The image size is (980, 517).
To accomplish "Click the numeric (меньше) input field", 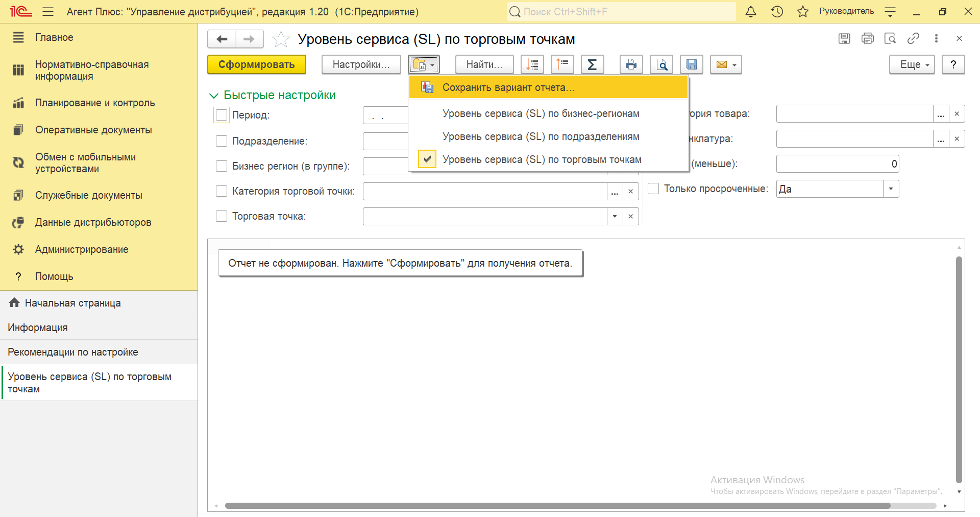I will [x=837, y=163].
